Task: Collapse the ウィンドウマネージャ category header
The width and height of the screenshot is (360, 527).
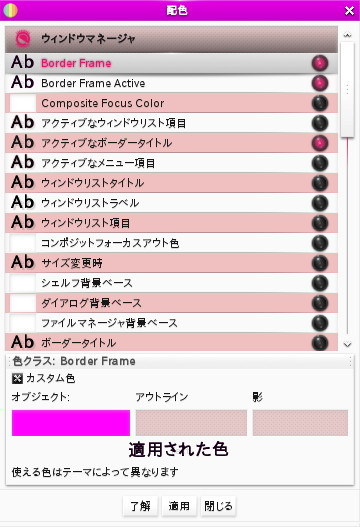Action: click(x=171, y=39)
